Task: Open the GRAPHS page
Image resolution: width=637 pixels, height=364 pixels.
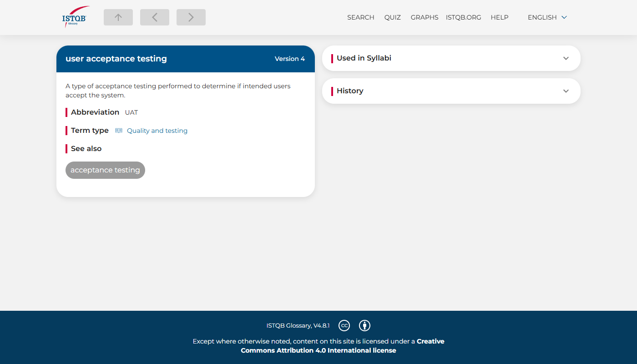Action: tap(425, 17)
